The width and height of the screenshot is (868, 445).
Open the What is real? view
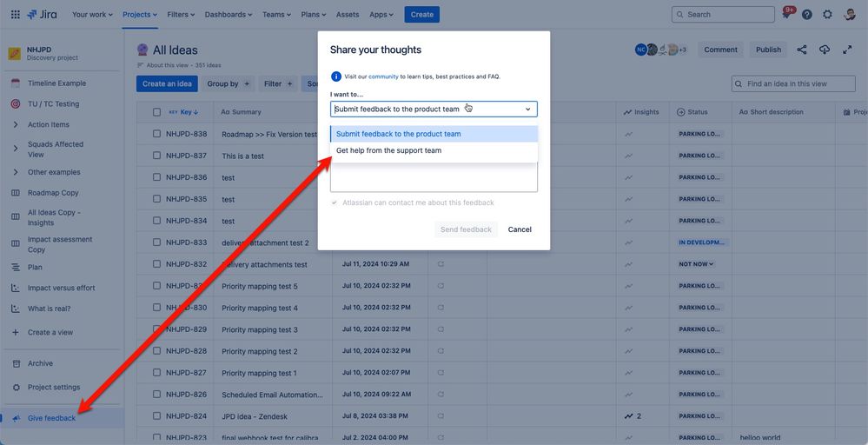click(x=49, y=309)
